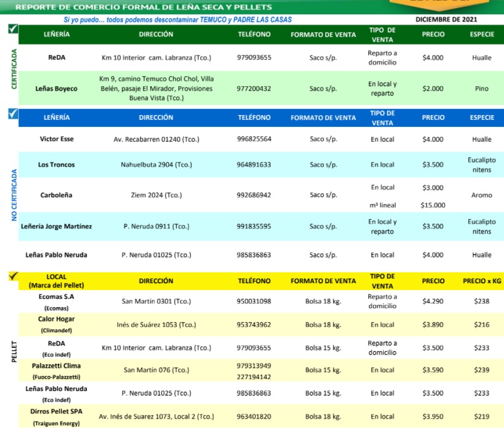Click the '$3.950' pellet price
Image resolution: width=504 pixels, height=428 pixels.
pyautogui.click(x=433, y=417)
